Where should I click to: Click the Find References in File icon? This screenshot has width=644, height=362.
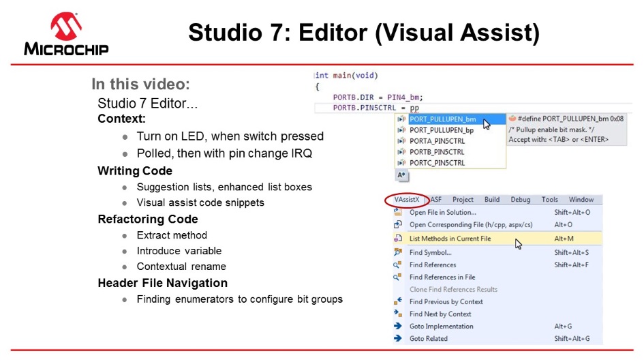[x=397, y=277]
